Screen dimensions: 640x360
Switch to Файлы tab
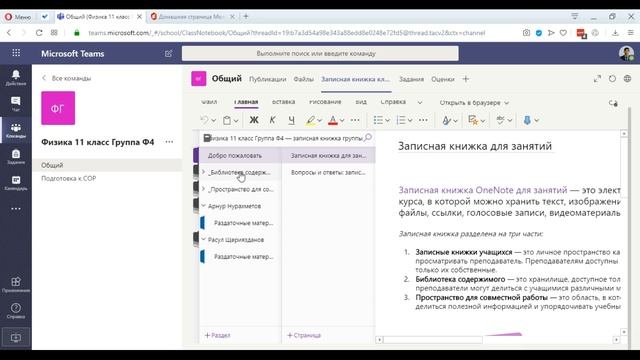click(x=303, y=79)
